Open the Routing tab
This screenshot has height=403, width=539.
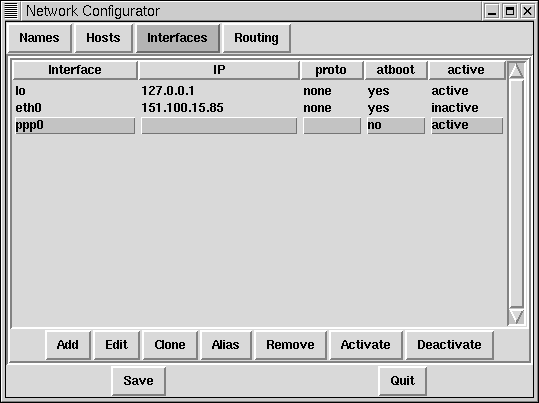[256, 38]
